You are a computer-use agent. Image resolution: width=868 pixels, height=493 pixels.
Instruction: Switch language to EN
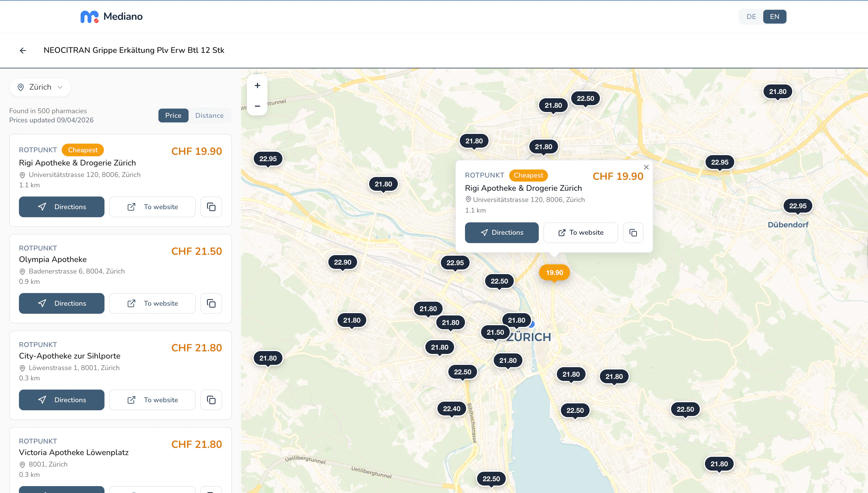[774, 17]
